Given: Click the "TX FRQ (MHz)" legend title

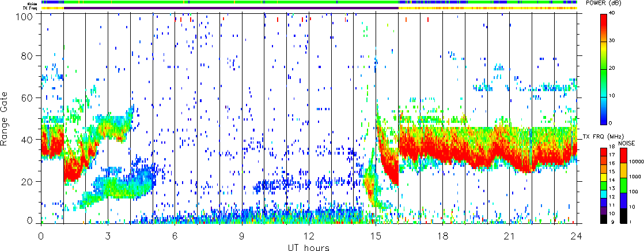Looking at the screenshot, I should [602, 137].
